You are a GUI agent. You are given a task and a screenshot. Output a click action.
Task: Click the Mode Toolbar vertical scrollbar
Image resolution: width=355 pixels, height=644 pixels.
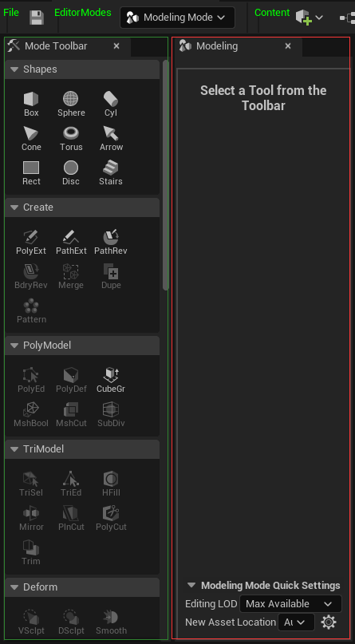tap(165, 176)
